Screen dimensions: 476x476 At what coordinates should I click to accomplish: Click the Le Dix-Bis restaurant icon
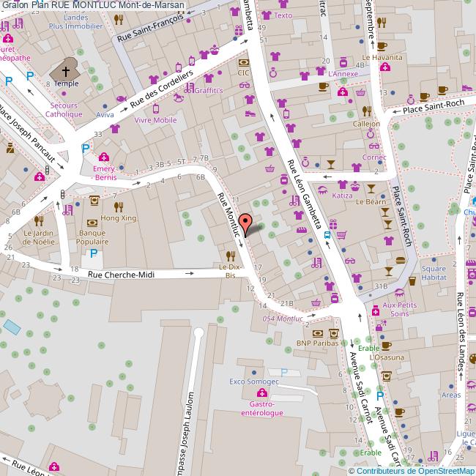coord(230,256)
